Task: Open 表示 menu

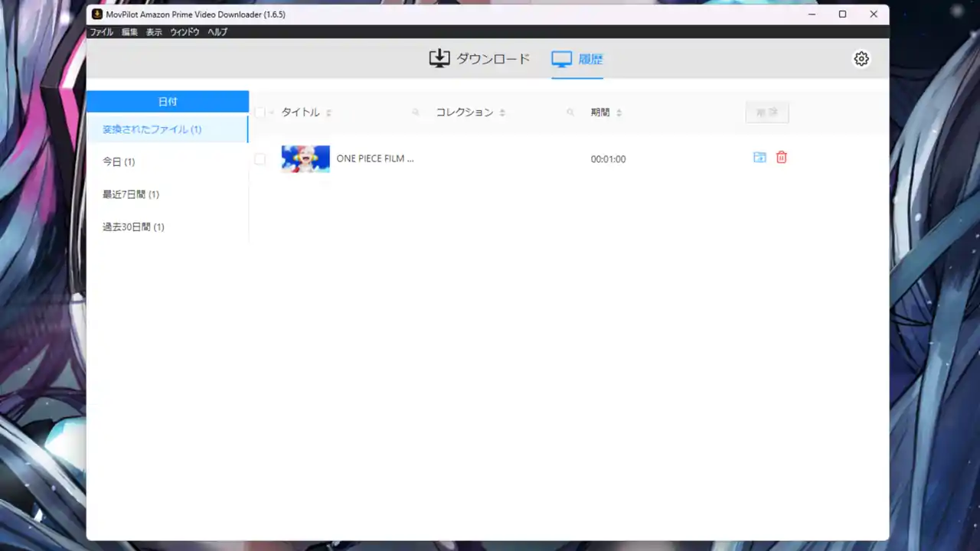Action: coord(154,32)
